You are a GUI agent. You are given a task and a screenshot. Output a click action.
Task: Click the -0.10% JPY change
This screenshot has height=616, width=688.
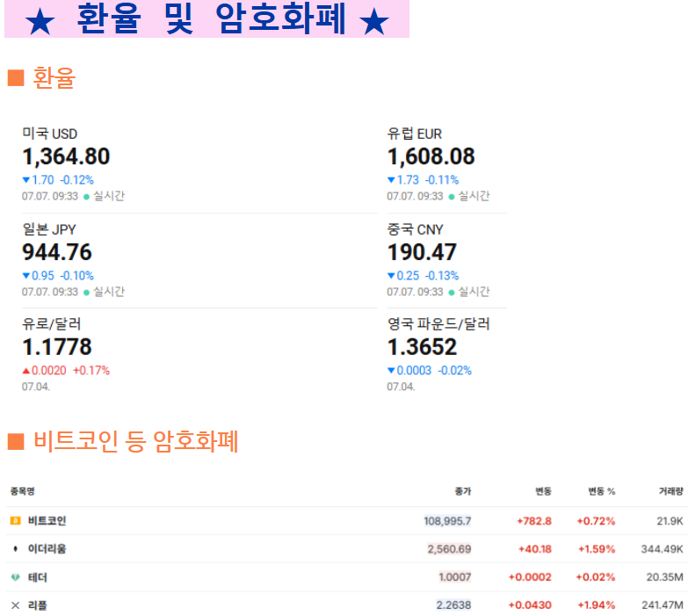coord(76,276)
